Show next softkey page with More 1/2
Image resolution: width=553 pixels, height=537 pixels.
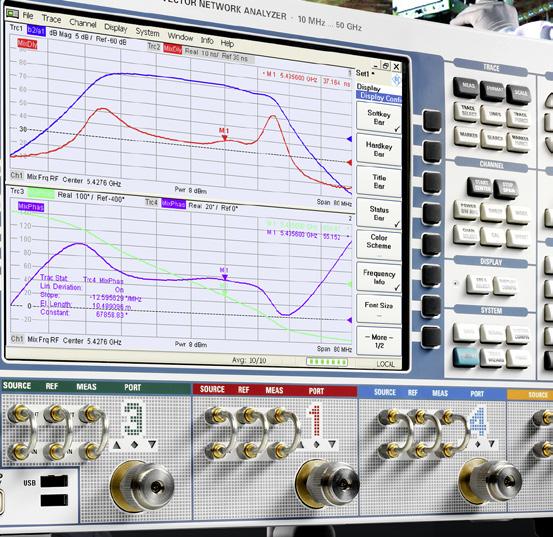[379, 341]
